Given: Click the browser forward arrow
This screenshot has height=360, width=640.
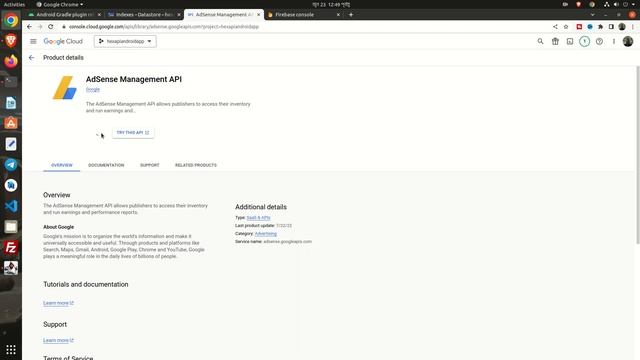Looking at the screenshot, I should 40,27.
